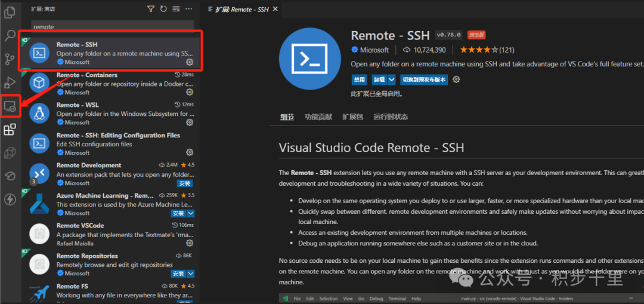Image resolution: width=644 pixels, height=304 pixels.
Task: Select the Remote - SSH extension row
Action: [x=111, y=53]
